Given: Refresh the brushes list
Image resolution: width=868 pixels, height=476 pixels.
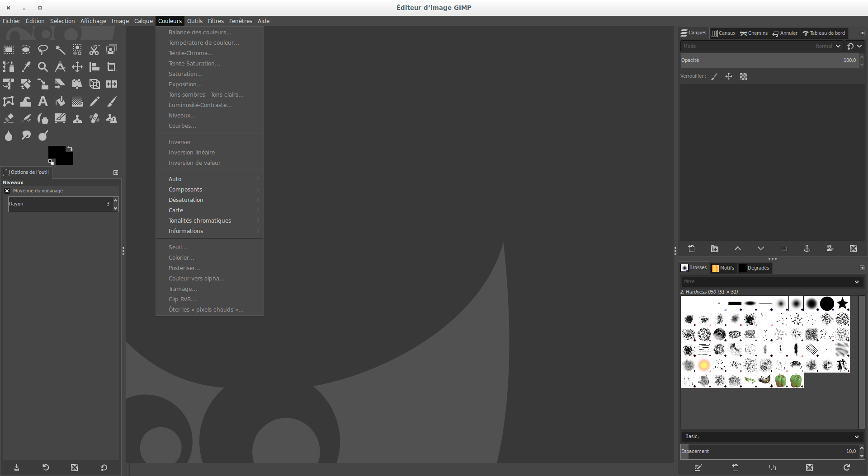Looking at the screenshot, I should [x=847, y=467].
